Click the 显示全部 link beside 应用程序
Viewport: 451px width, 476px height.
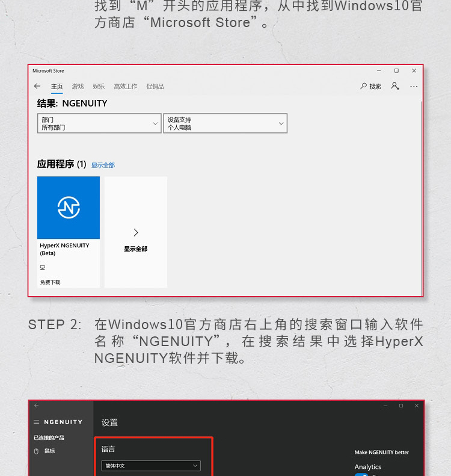[103, 165]
